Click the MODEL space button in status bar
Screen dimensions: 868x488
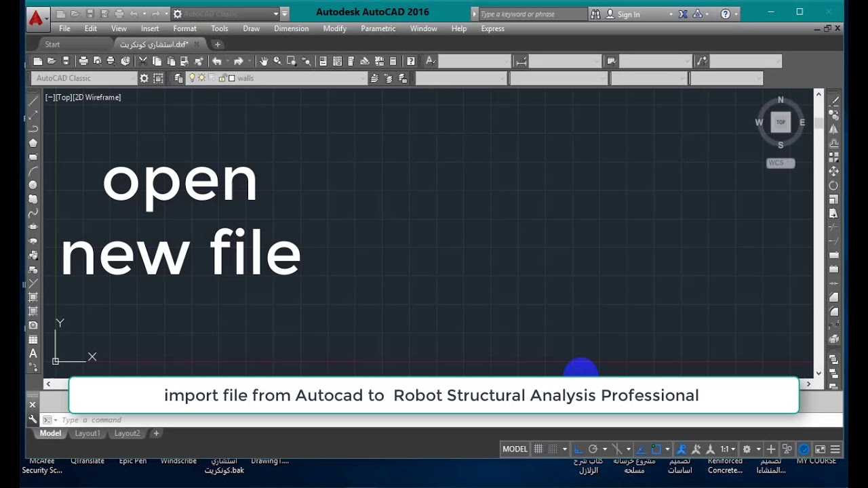(x=515, y=449)
